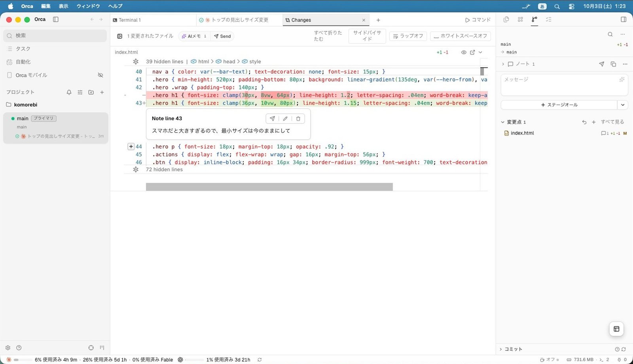Switch to Terminal 1 tab
Image resolution: width=633 pixels, height=364 pixels.
coord(153,20)
